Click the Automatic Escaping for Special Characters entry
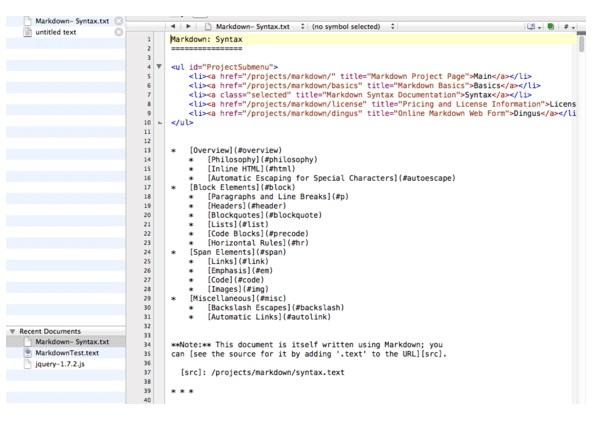This screenshot has height=426, width=603. 331,178
